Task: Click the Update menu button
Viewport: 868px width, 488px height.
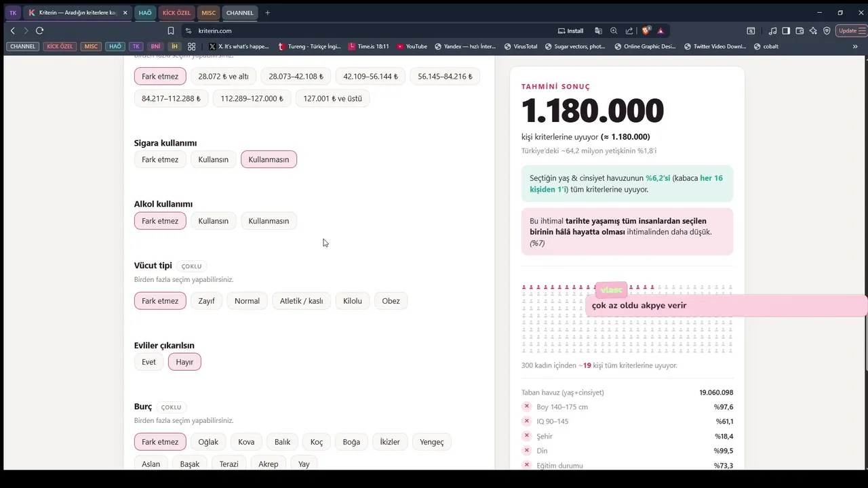Action: coord(851,30)
